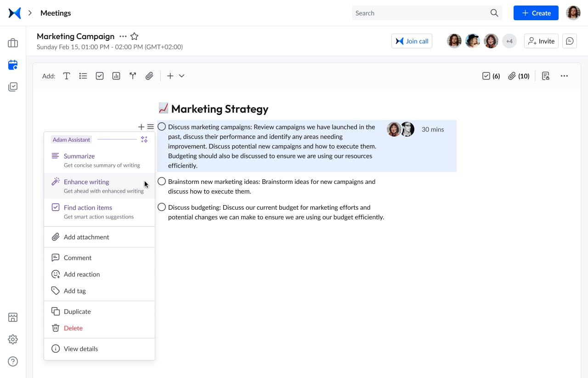Expand the breadcrumb chevron before Meetings
Image resolution: width=588 pixels, height=378 pixels.
30,13
